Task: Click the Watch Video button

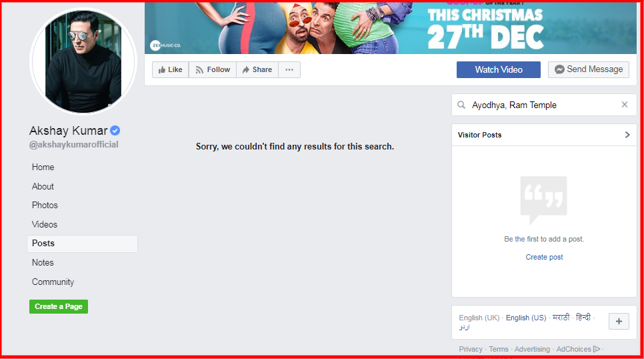Action: pyautogui.click(x=499, y=69)
